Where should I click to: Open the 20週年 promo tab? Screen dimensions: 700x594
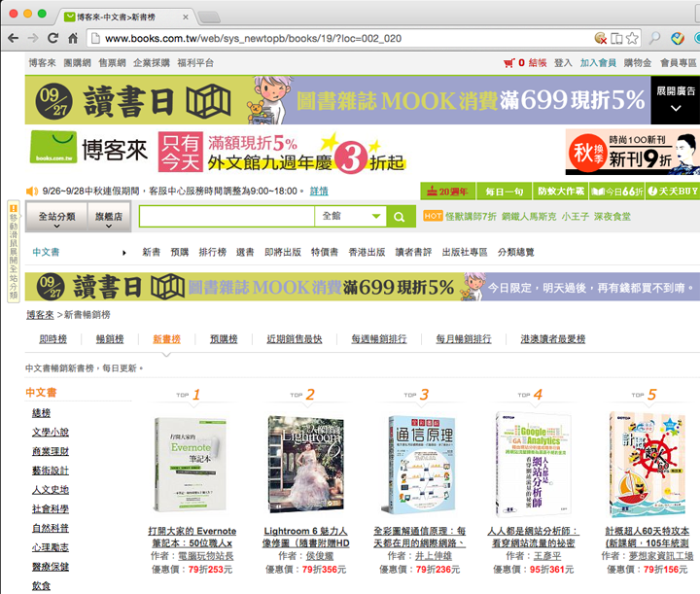(x=448, y=192)
